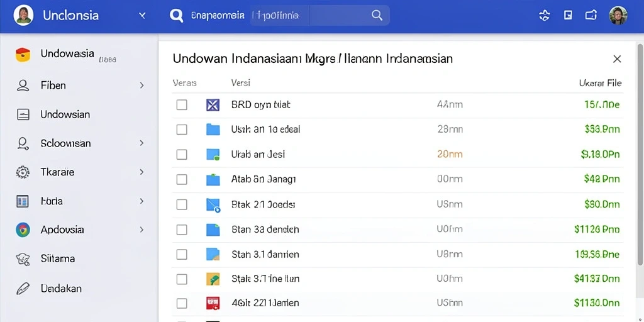Click the folder icon for Usıh an 1o edeal
The width and height of the screenshot is (644, 322).
pyautogui.click(x=213, y=130)
